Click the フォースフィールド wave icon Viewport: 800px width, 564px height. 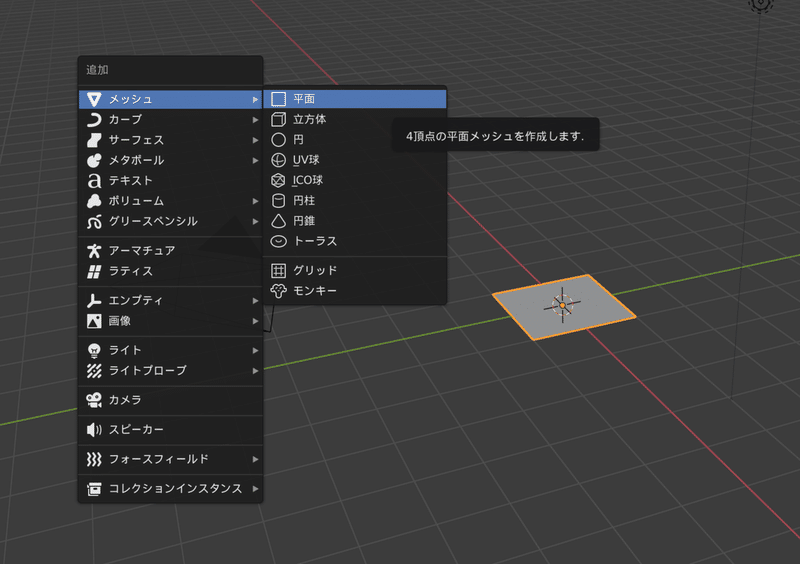[94, 459]
